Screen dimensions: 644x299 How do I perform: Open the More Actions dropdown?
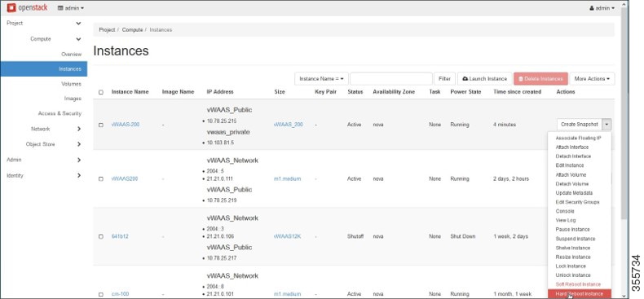pos(592,78)
